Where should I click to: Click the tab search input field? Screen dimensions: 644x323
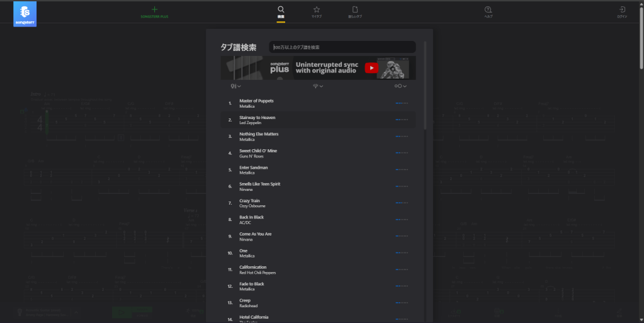pos(342,47)
